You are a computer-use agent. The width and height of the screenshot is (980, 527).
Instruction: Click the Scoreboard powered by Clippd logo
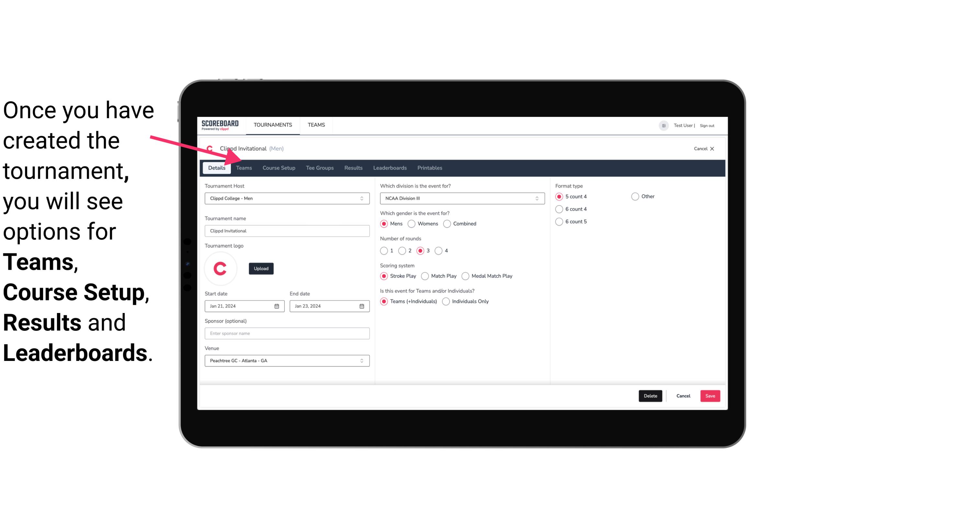coord(220,125)
